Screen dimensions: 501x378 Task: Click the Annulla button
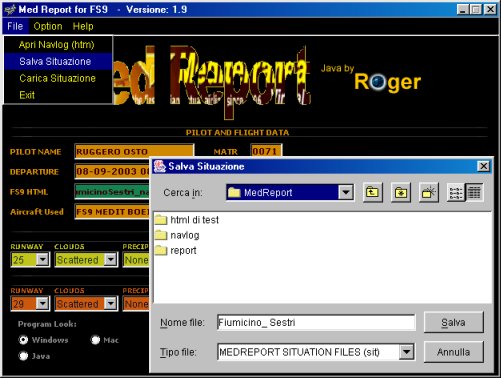click(453, 352)
